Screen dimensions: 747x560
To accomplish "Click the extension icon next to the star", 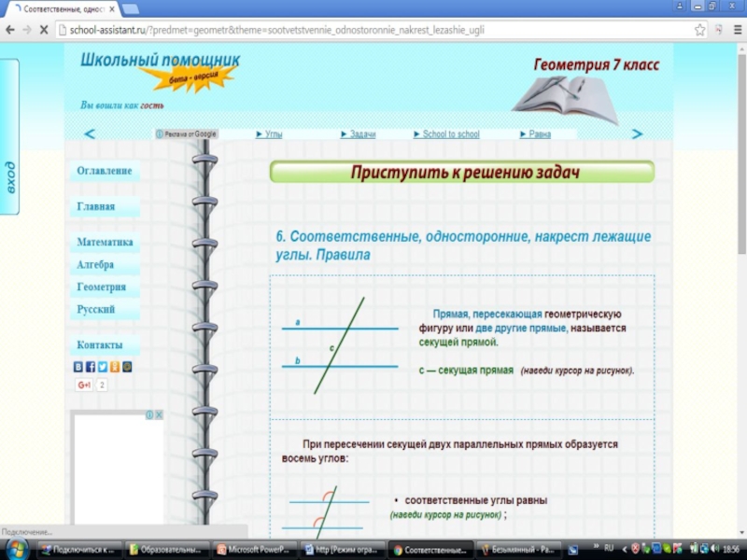I will [x=718, y=30].
